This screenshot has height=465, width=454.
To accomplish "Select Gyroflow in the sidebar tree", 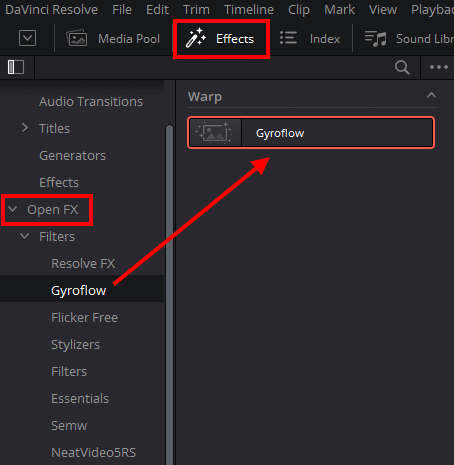I will [79, 291].
